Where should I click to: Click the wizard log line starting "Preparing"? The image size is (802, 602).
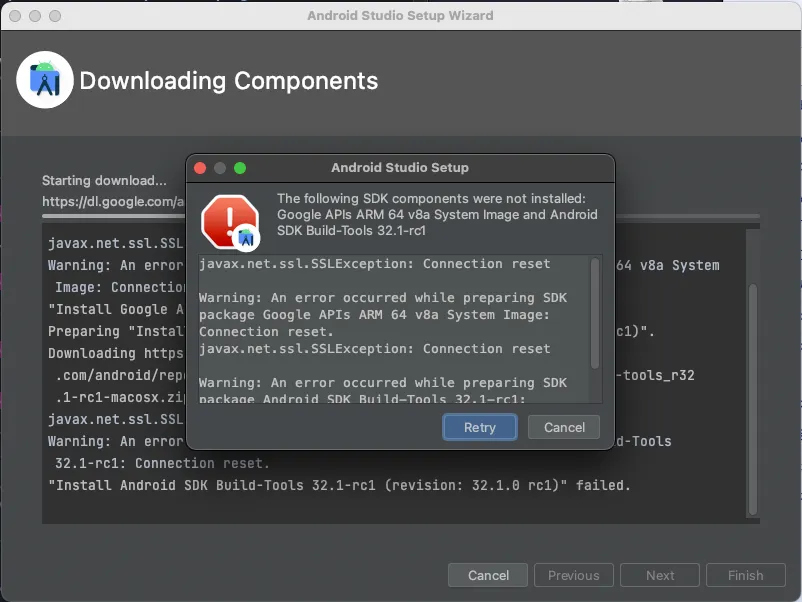click(116, 331)
